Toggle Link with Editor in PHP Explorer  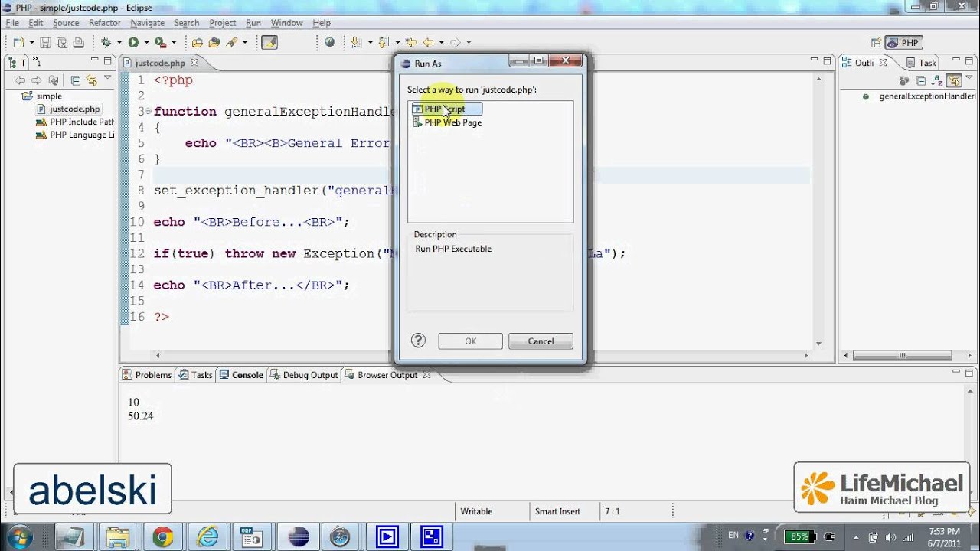tap(91, 80)
